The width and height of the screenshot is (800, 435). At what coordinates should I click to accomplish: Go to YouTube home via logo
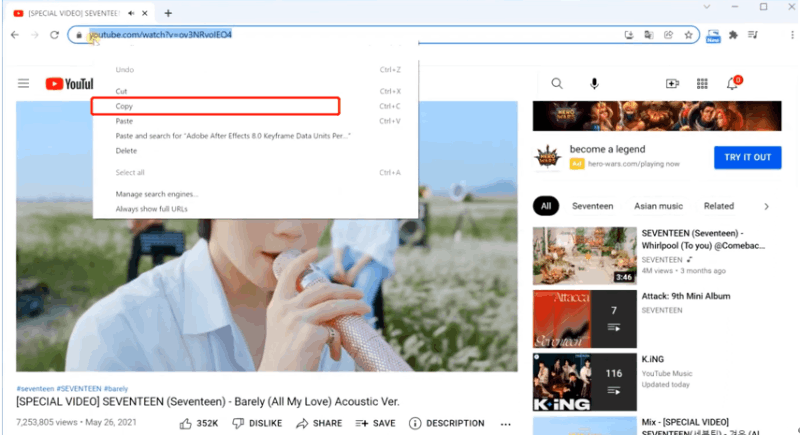tap(69, 84)
